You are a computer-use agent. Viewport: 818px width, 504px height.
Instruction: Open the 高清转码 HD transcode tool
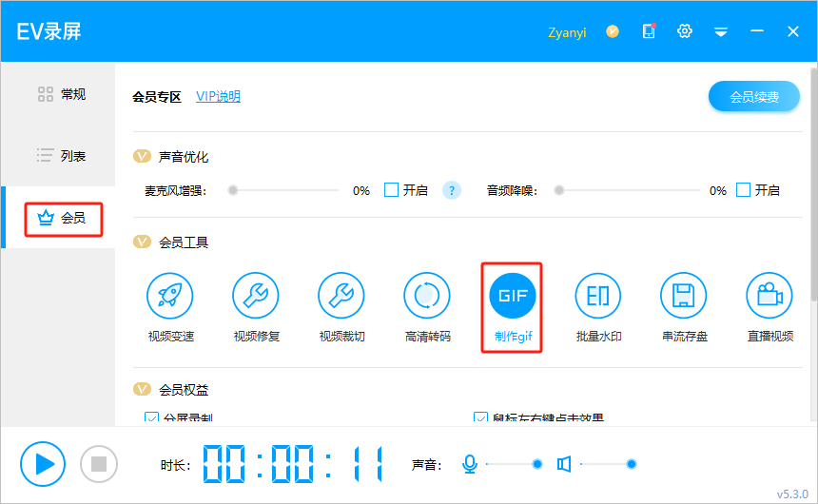427,297
